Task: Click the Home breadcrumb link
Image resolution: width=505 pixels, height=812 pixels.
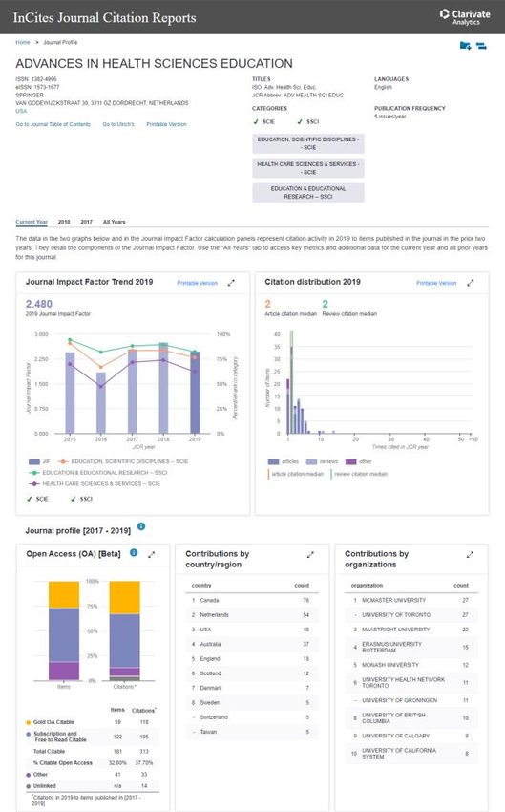Action: point(23,42)
